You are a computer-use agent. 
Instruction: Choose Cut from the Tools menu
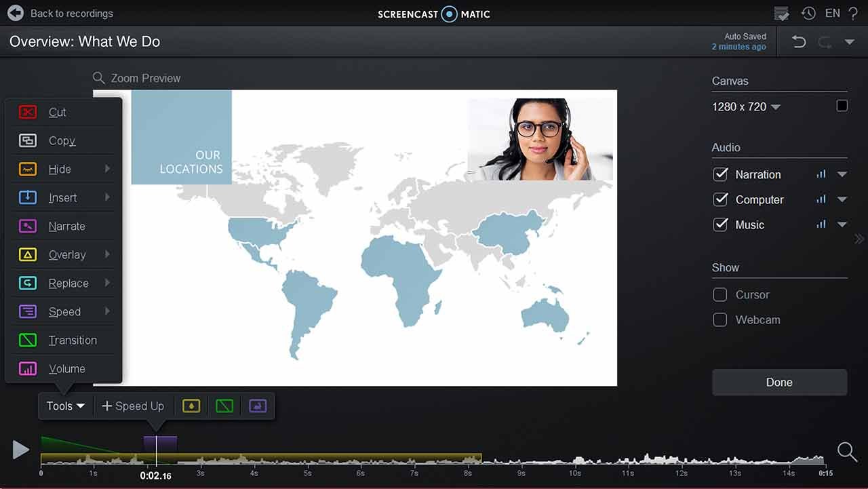[64, 113]
